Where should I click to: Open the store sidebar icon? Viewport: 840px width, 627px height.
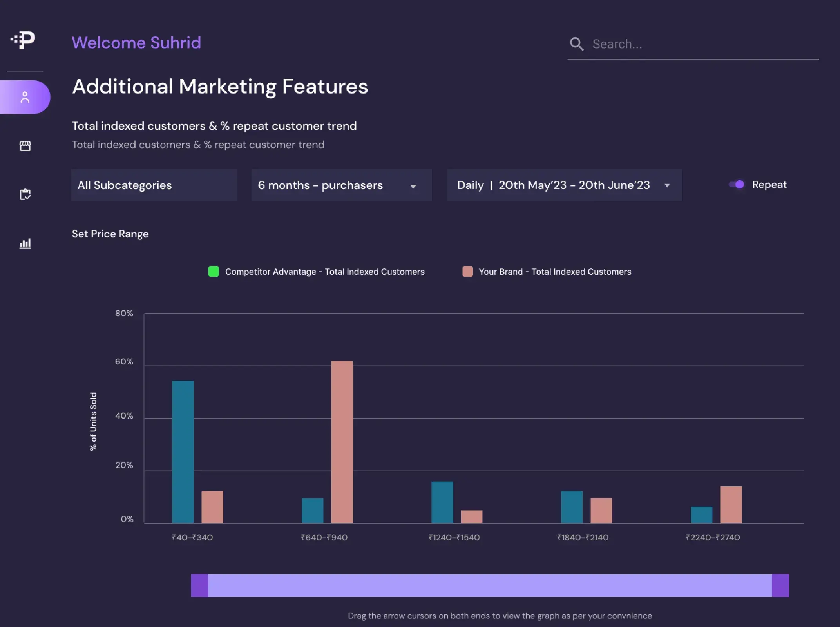(25, 146)
